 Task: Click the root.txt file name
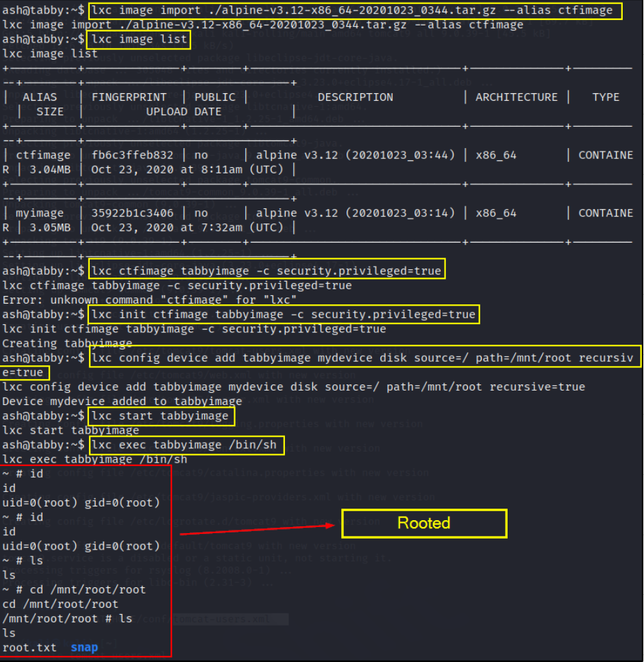(29, 647)
